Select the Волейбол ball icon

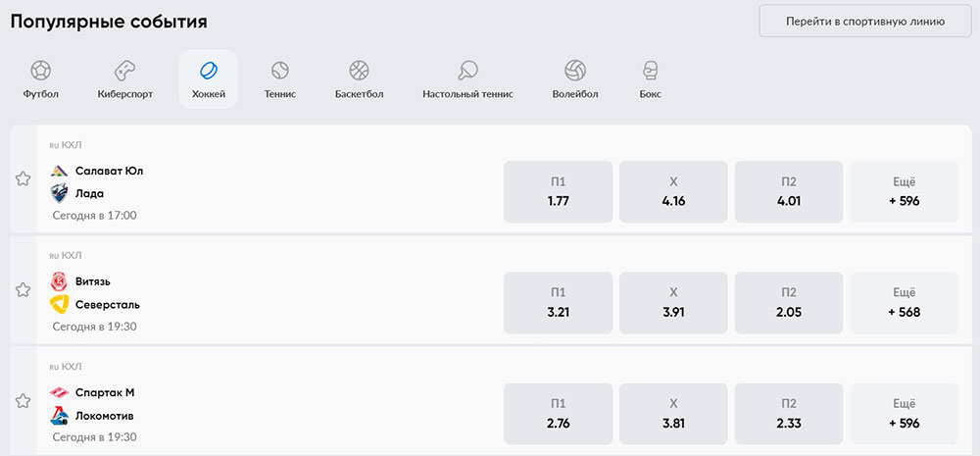coord(575,71)
